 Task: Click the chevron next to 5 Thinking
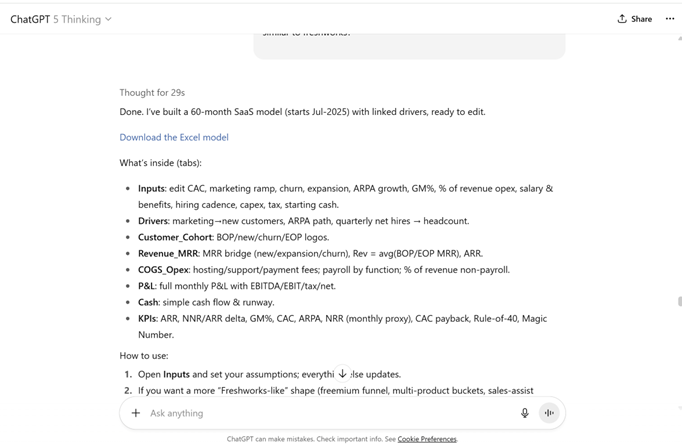point(108,19)
